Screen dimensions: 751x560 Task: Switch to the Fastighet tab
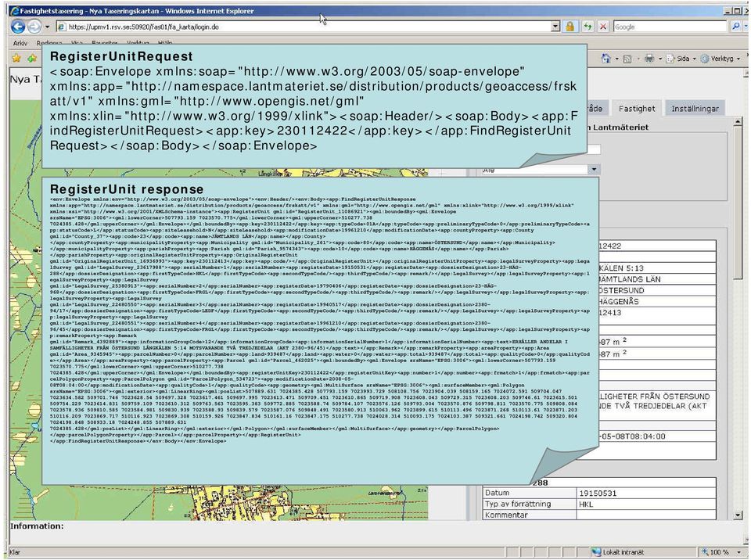(x=637, y=109)
